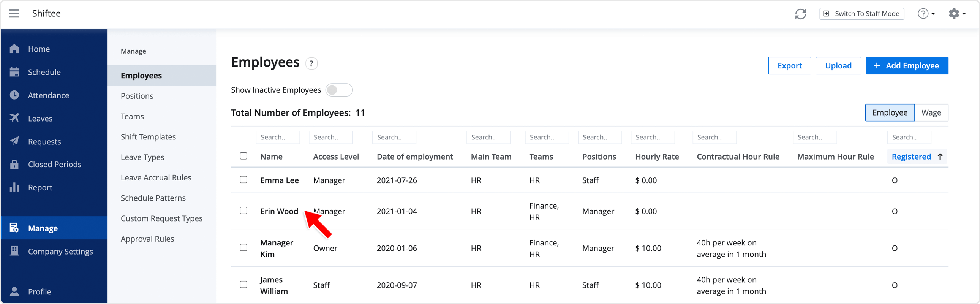Select Employees in the Manage menu
Screen dimensions: 980x304
162,75
